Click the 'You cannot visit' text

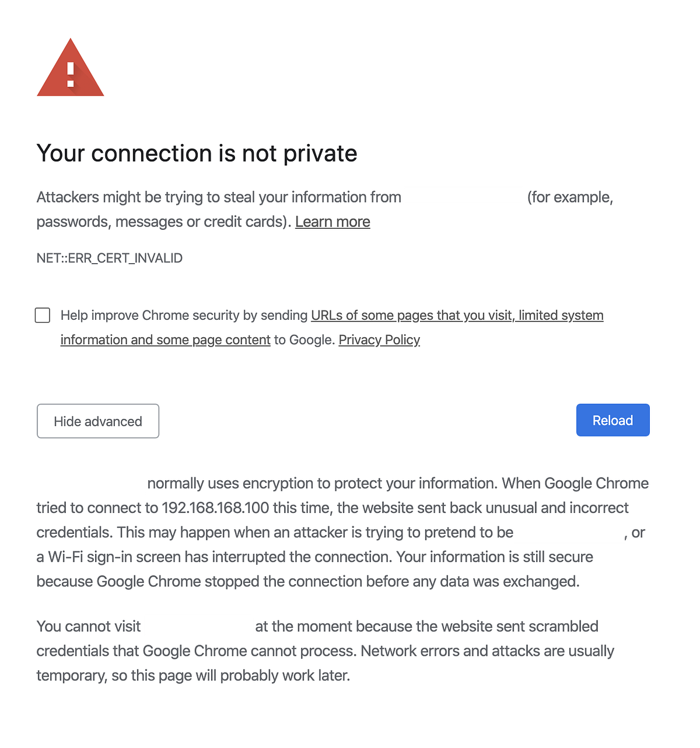coord(89,626)
